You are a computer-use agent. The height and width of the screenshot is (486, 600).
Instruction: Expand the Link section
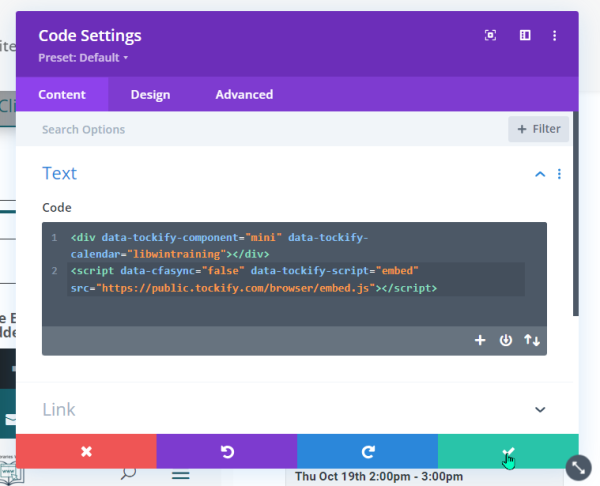coord(540,410)
